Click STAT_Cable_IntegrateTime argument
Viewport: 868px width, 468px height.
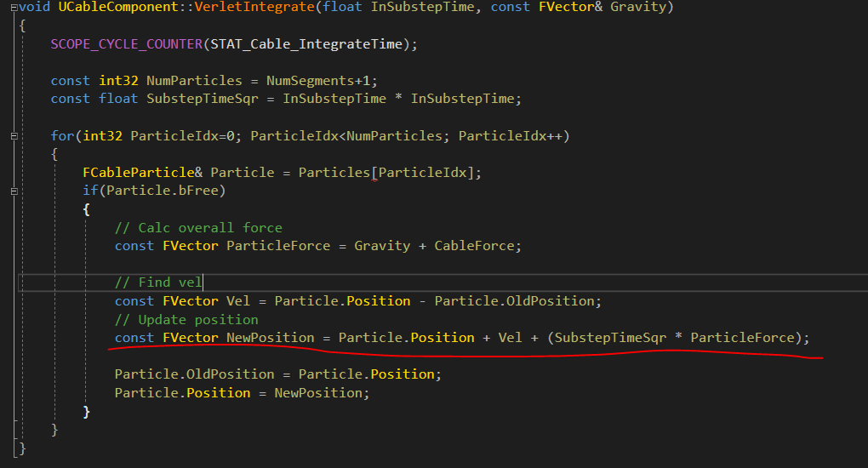(x=306, y=44)
